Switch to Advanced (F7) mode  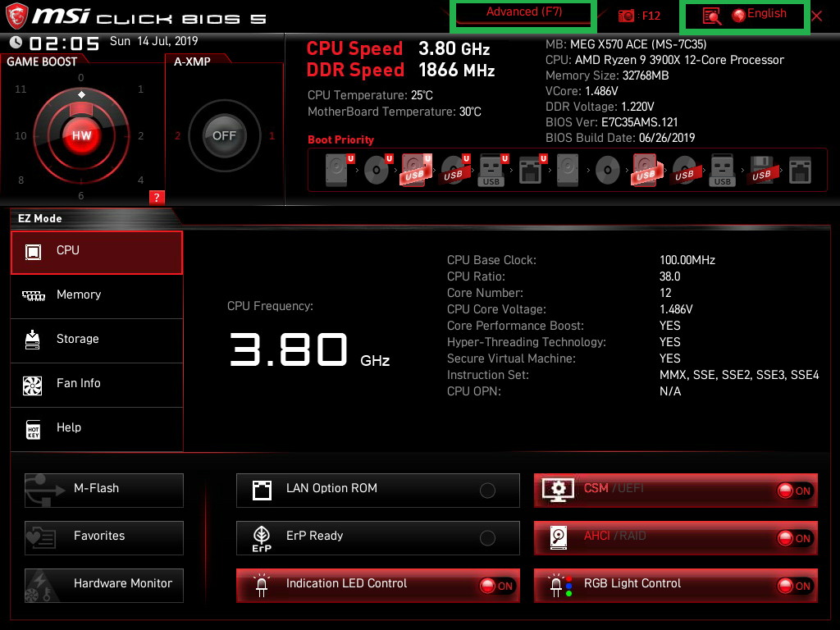(x=524, y=13)
